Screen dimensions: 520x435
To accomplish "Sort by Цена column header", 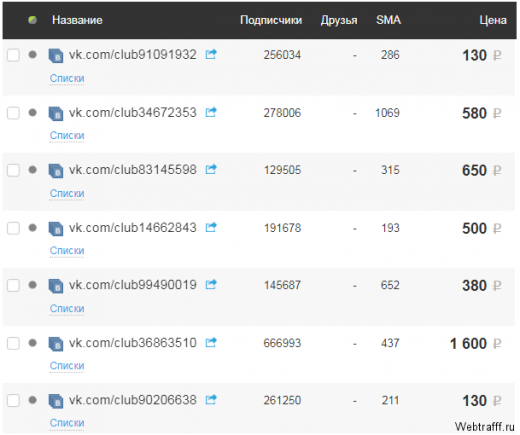I will tap(493, 20).
